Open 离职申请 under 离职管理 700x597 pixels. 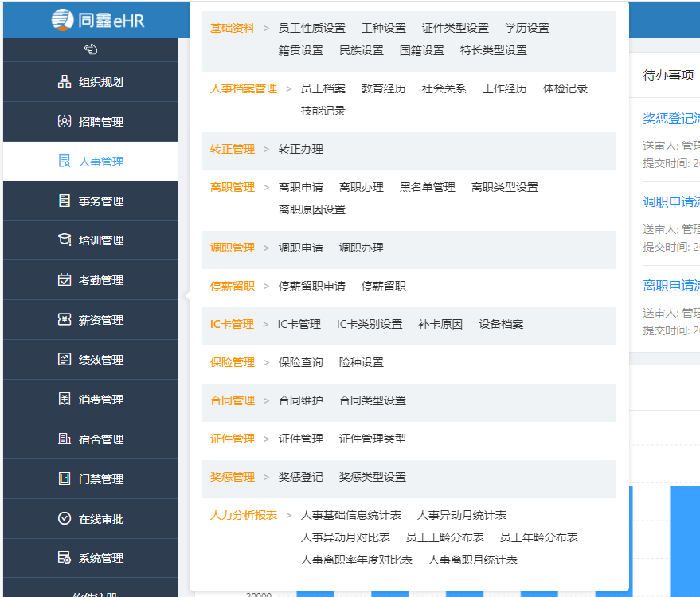[x=300, y=187]
